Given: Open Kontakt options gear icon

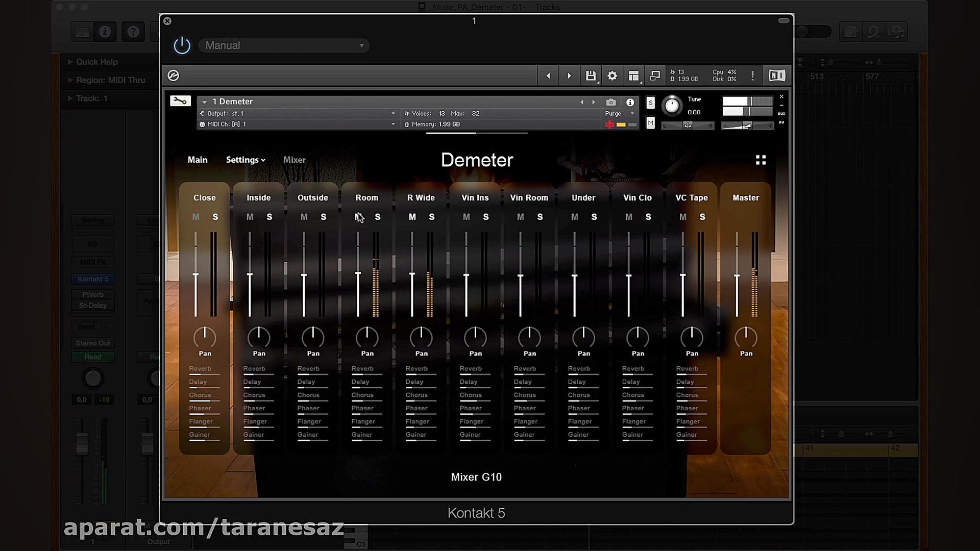Looking at the screenshot, I should (612, 76).
